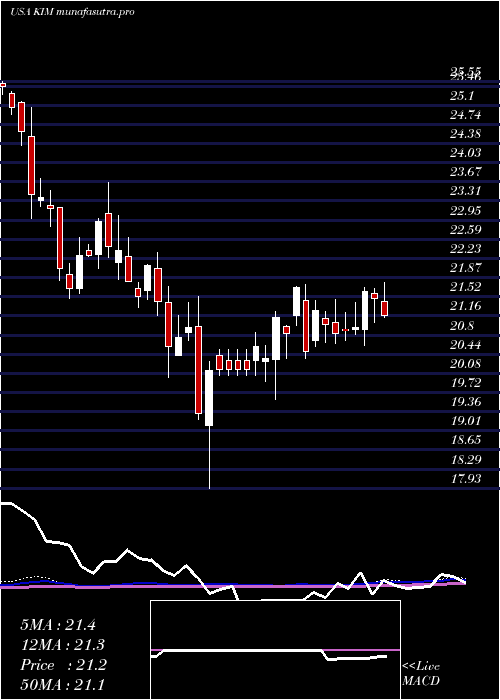This screenshot has width=500, height=700.
Task: Click the last red candlestick on the right
Action: pyautogui.click(x=384, y=308)
